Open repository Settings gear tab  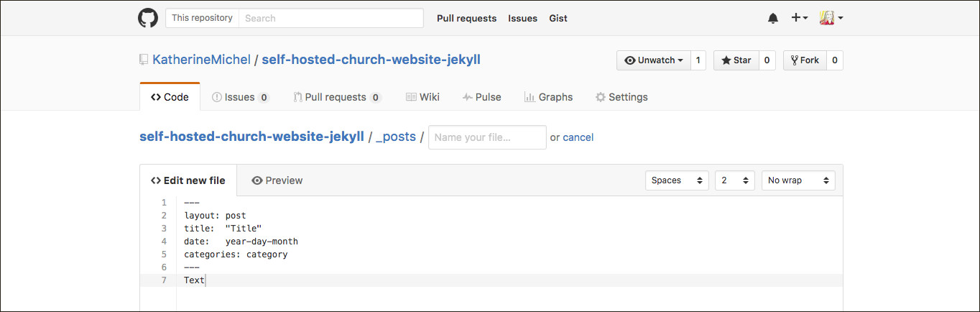pyautogui.click(x=621, y=97)
